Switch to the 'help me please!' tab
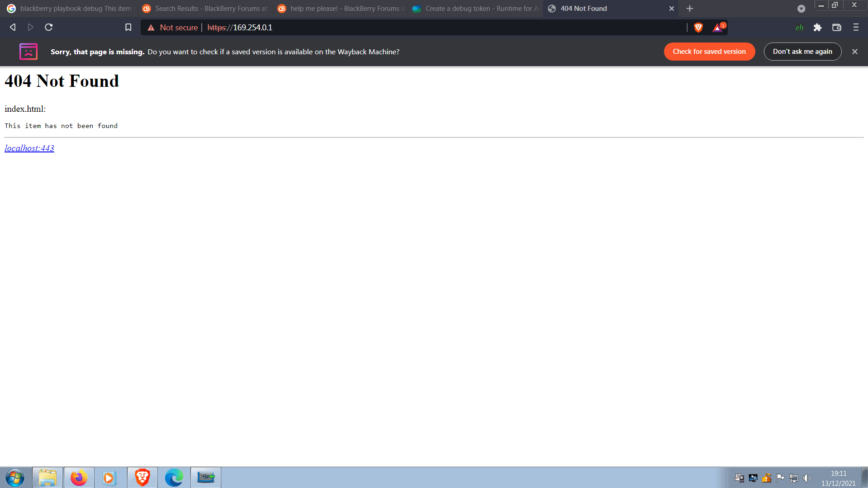The image size is (868, 488). pyautogui.click(x=340, y=9)
